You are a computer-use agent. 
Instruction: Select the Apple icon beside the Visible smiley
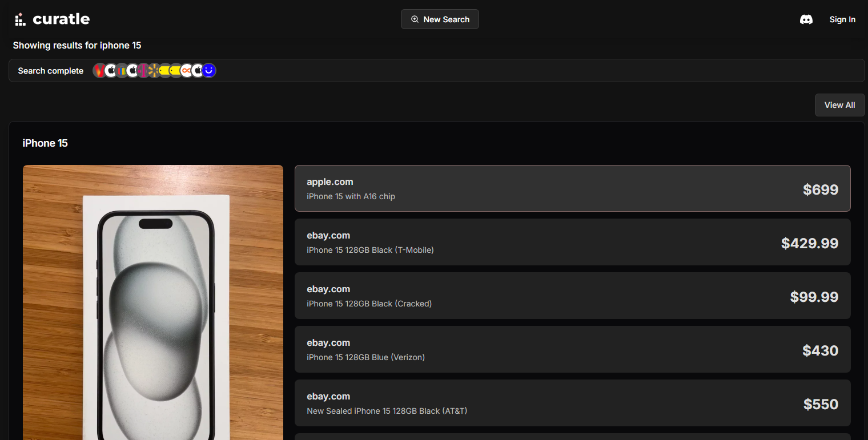click(198, 70)
